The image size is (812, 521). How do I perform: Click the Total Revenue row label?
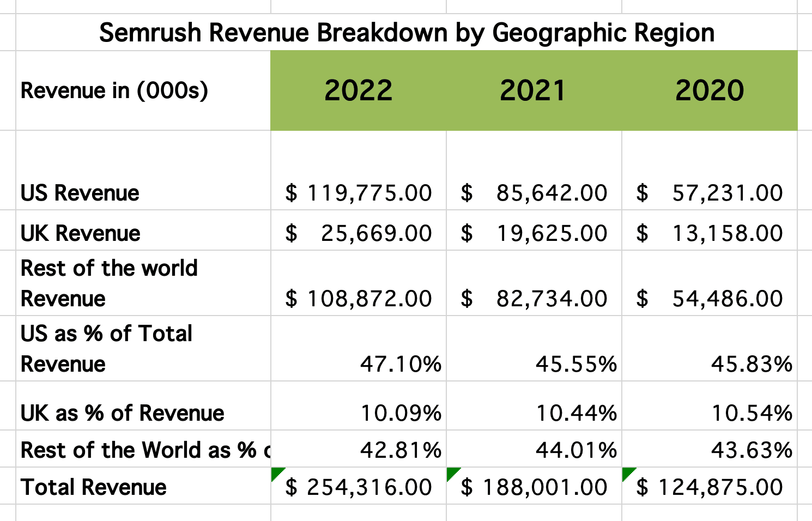143,486
